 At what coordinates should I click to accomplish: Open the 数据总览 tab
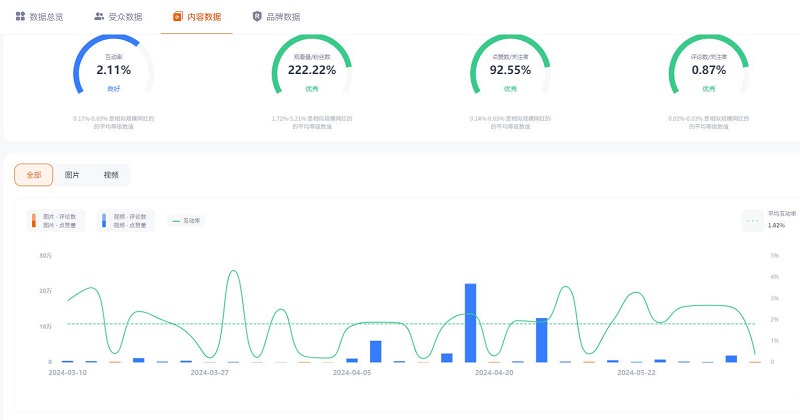[x=40, y=17]
